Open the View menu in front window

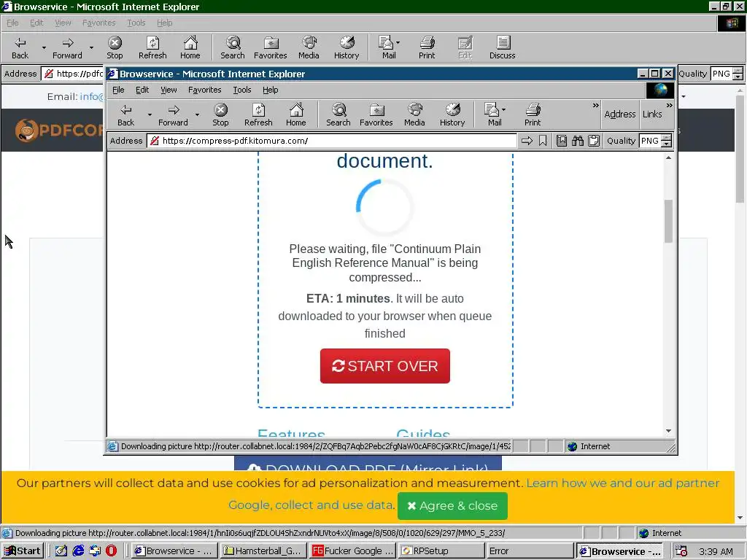tap(169, 90)
